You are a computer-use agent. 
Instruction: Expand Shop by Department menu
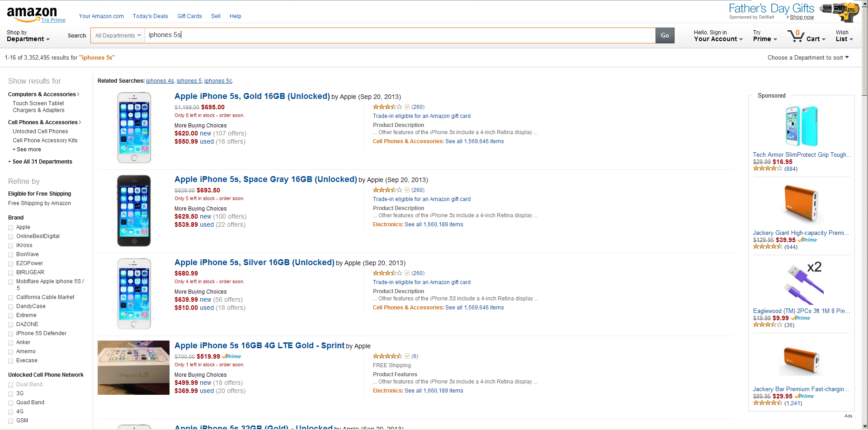coord(28,36)
